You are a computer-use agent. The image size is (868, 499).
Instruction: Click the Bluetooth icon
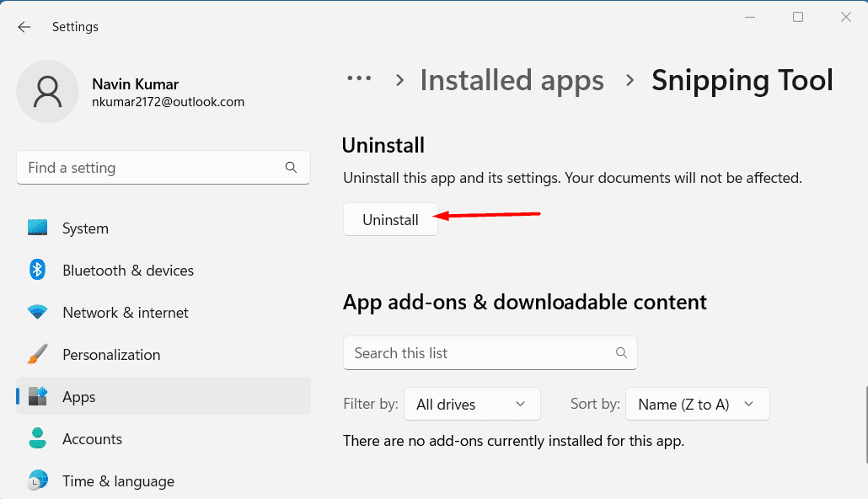point(37,270)
